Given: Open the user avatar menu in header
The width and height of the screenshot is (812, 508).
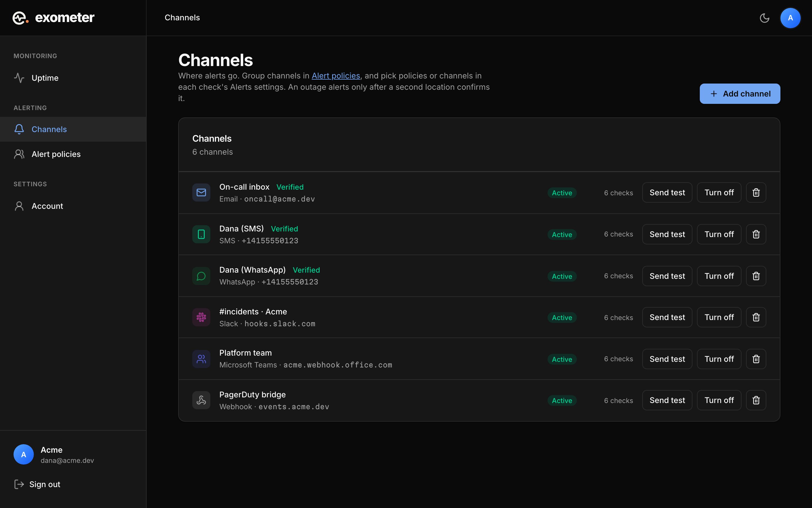Looking at the screenshot, I should click(790, 18).
